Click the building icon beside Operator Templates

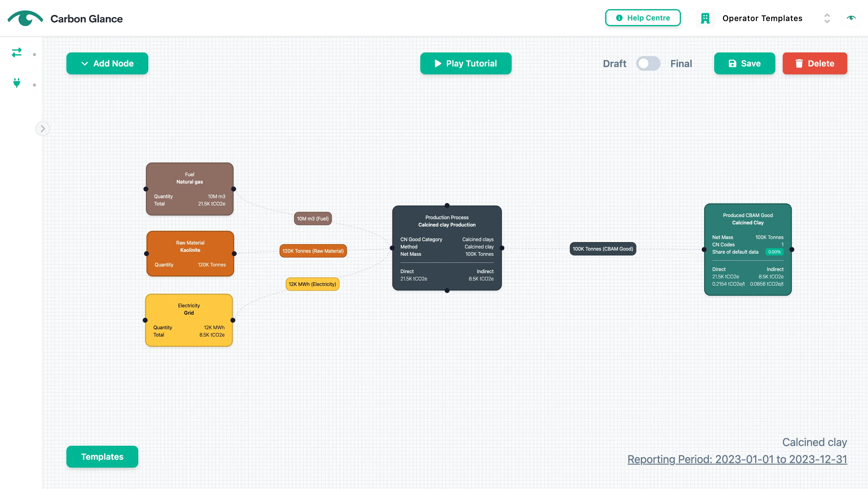click(x=705, y=18)
